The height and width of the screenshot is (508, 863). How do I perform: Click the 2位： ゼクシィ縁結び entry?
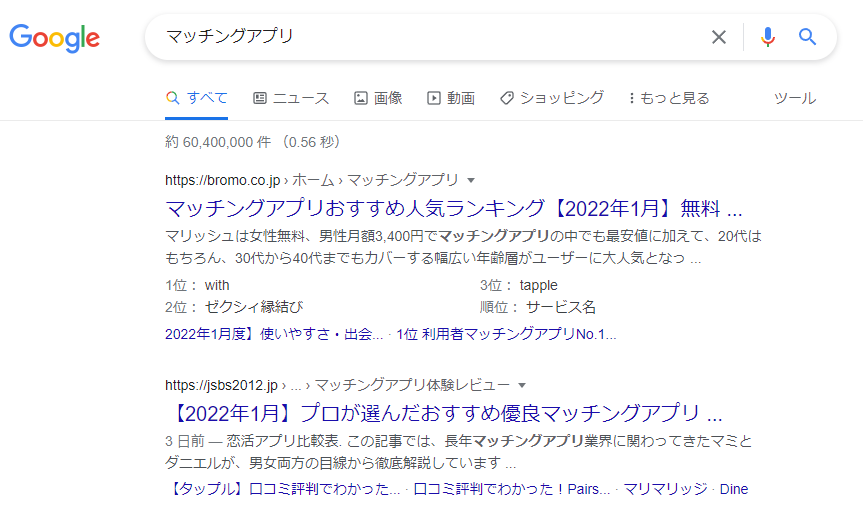click(234, 307)
